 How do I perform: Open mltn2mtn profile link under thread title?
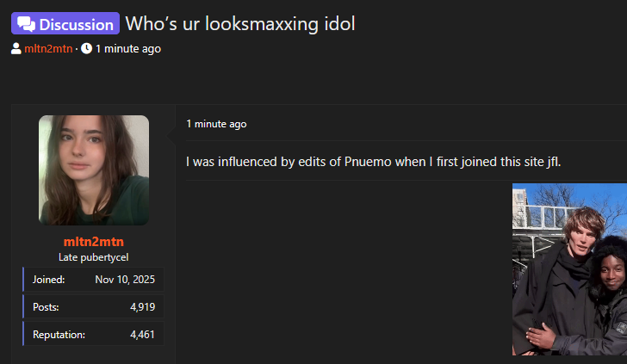pyautogui.click(x=48, y=49)
